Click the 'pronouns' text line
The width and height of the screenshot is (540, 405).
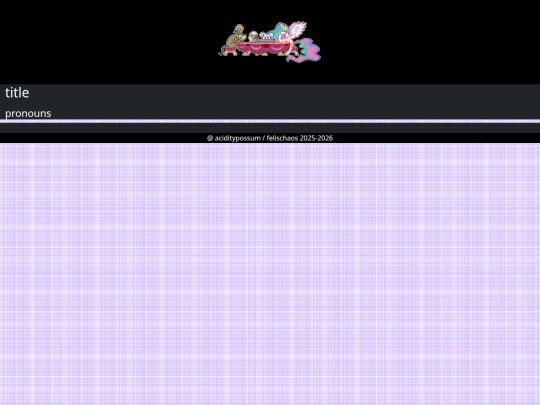pos(28,113)
